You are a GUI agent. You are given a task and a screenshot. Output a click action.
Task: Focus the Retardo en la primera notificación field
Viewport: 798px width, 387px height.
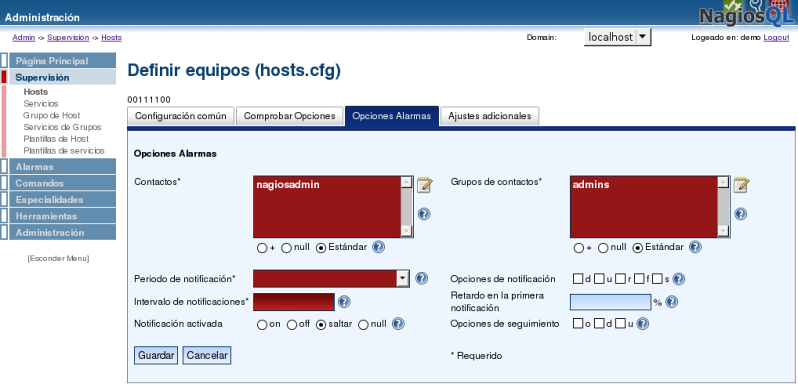click(611, 302)
